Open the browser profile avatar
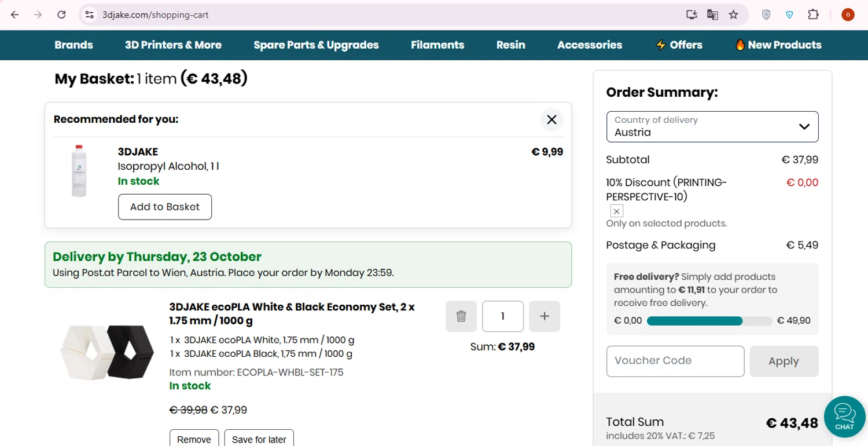Screen dimensions: 868x446 pyautogui.click(x=848, y=14)
